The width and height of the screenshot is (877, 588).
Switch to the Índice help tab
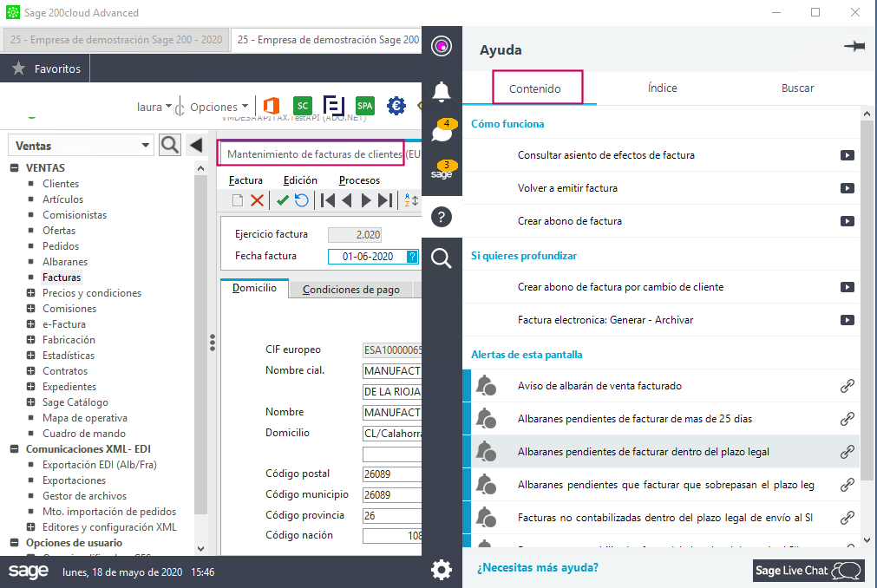click(662, 88)
